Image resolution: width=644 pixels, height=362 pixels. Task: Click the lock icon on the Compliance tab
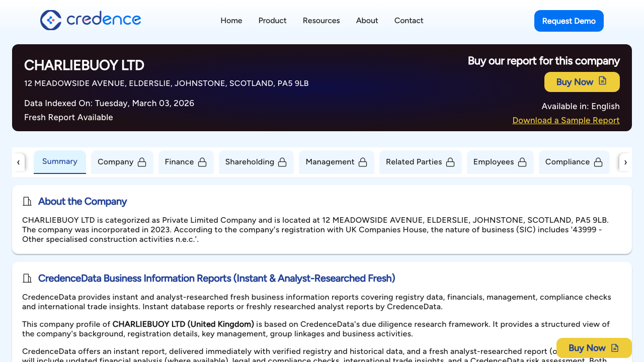(x=598, y=162)
